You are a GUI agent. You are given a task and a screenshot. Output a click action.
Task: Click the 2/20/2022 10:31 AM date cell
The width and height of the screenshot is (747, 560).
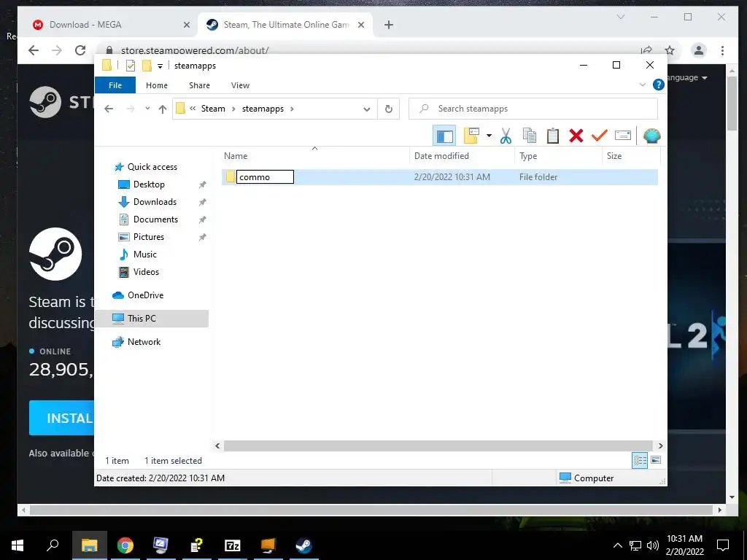pos(452,177)
